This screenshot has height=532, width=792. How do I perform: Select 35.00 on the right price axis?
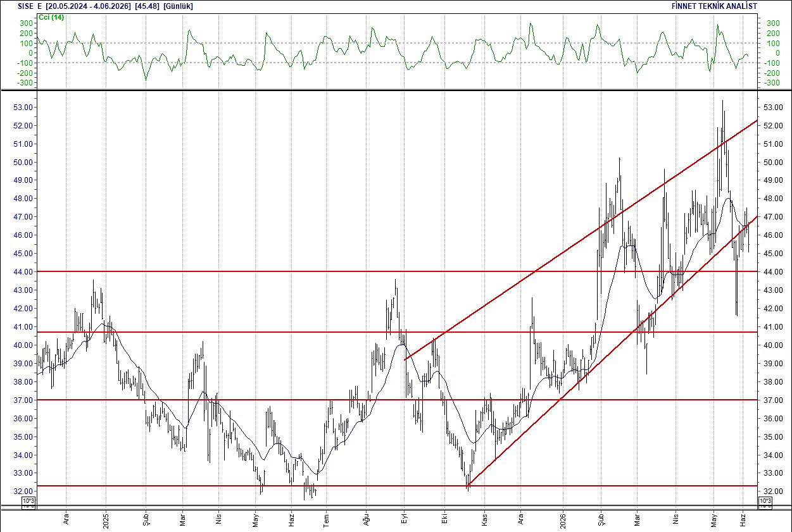773,437
